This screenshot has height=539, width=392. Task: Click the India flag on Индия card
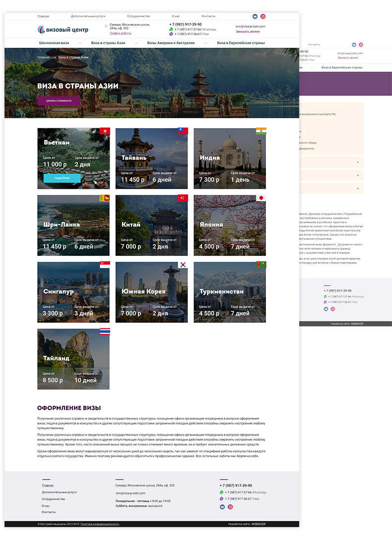click(261, 131)
